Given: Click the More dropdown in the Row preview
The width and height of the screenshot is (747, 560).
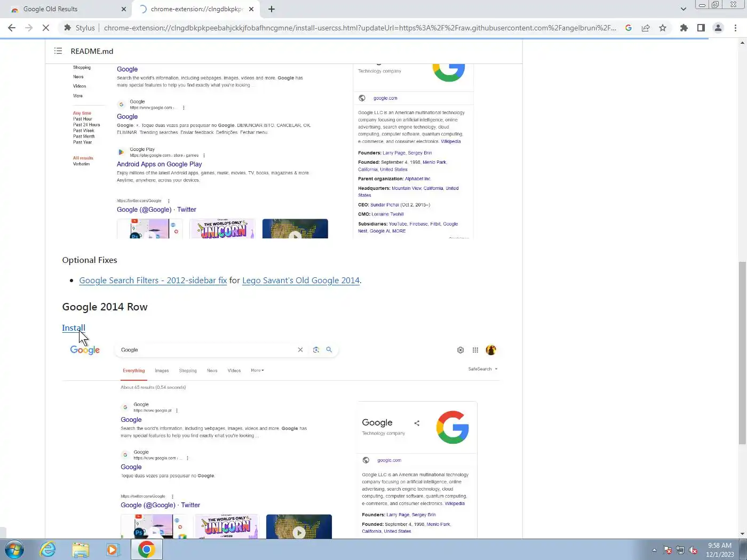Looking at the screenshot, I should (257, 371).
